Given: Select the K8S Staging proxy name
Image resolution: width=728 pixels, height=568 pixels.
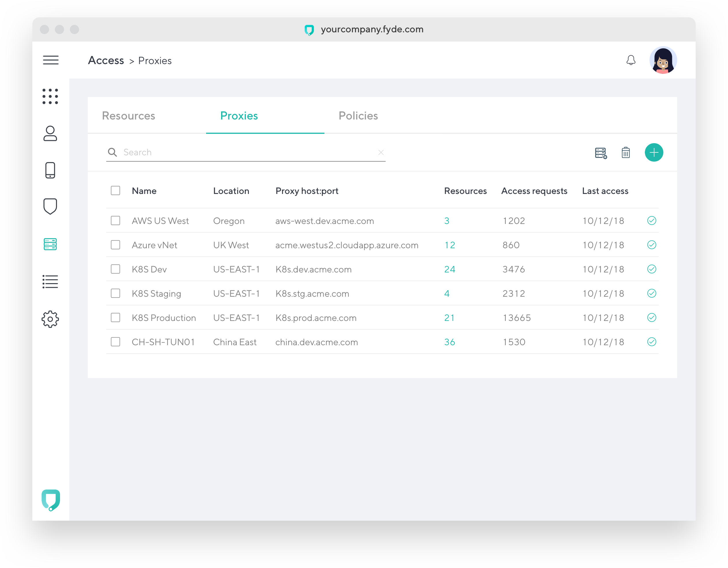Looking at the screenshot, I should point(156,294).
